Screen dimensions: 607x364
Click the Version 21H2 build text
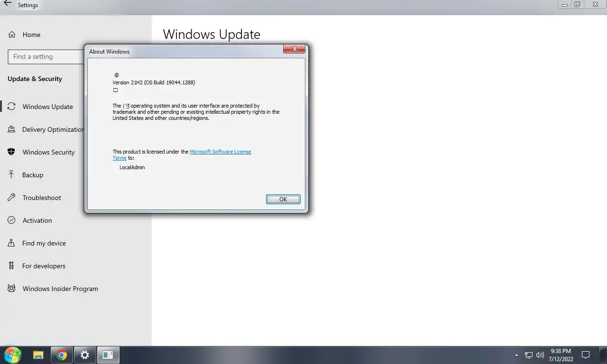click(154, 82)
